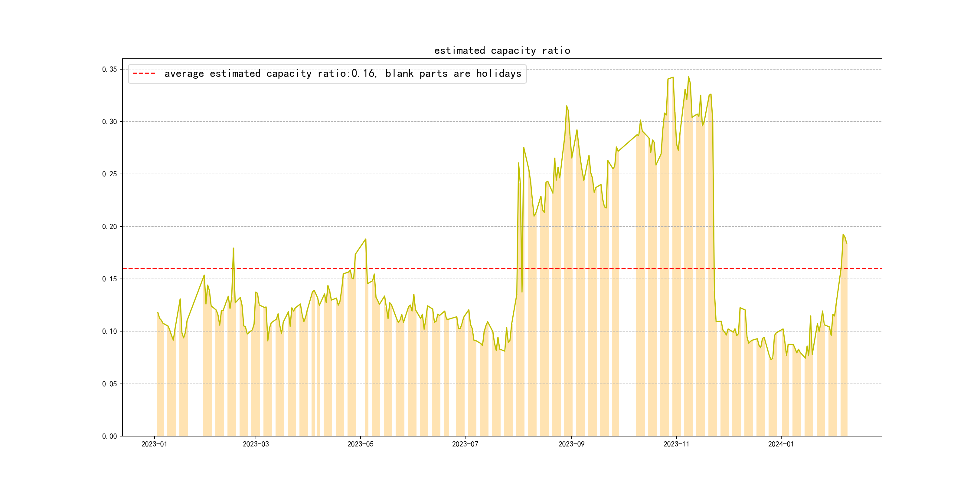This screenshot has height=490, width=980.
Task: Click the 2023-07 x-axis label
Action: coord(465,444)
